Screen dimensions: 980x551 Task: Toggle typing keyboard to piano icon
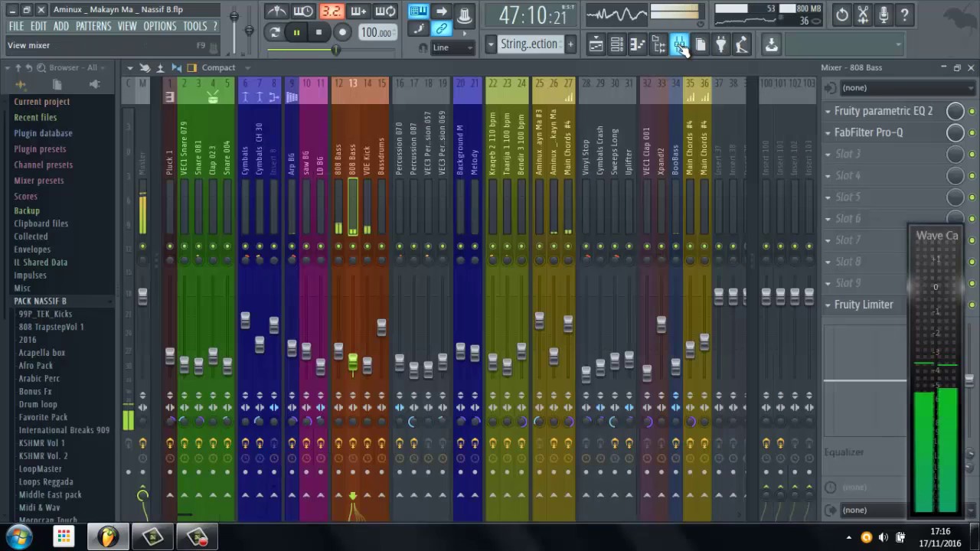pos(418,11)
